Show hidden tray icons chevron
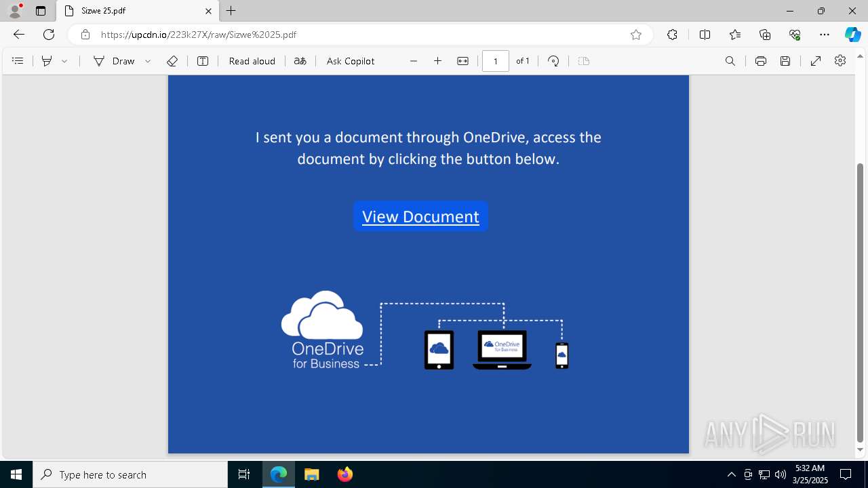The height and width of the screenshot is (488, 868). point(732,474)
